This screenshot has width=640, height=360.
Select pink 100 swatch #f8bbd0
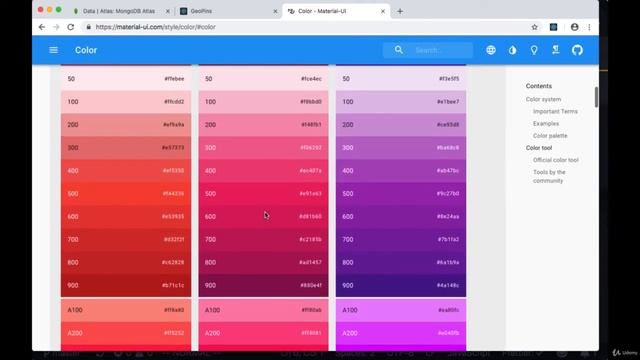point(263,102)
